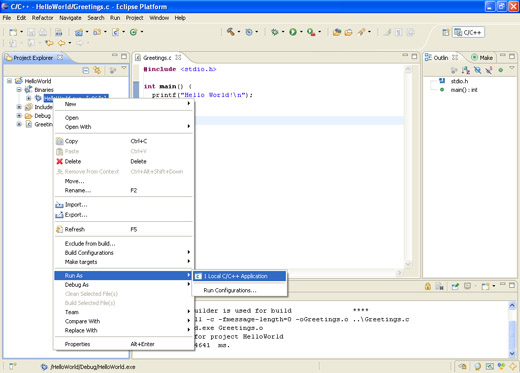Click the Back navigation arrow icon
The image size is (520, 373).
[62, 43]
